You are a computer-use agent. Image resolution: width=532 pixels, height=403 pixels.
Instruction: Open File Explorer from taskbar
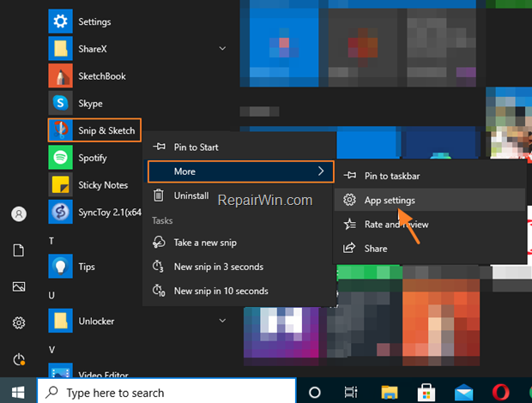click(x=390, y=393)
